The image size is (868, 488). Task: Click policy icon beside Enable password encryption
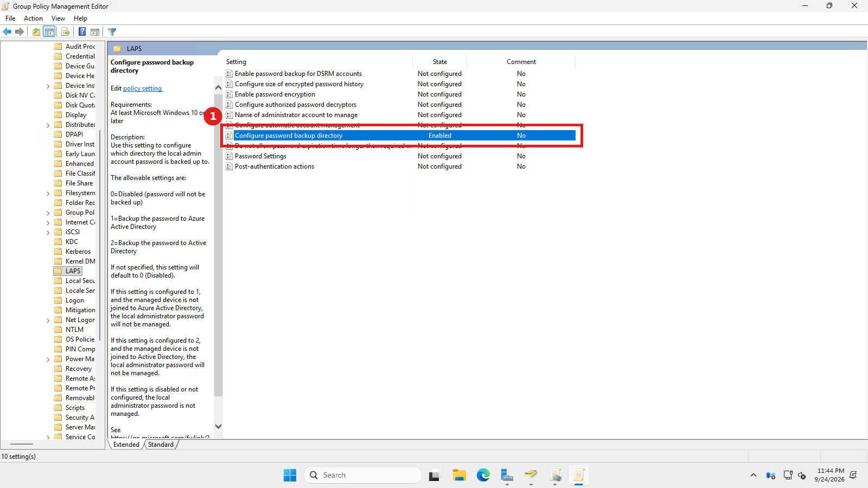point(229,94)
